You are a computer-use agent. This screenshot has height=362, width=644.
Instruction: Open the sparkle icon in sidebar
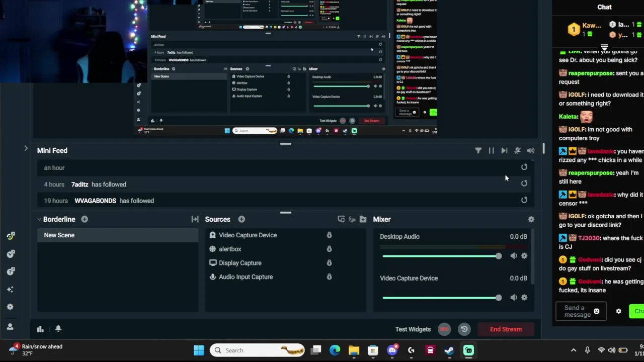click(x=10, y=290)
